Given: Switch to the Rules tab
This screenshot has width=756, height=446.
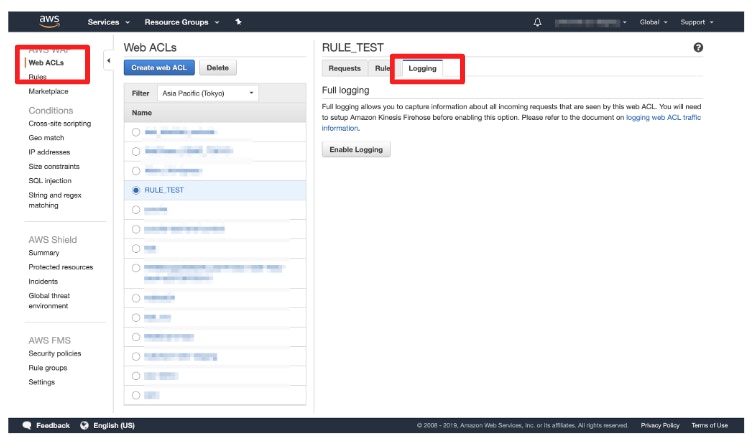Looking at the screenshot, I should tap(382, 68).
